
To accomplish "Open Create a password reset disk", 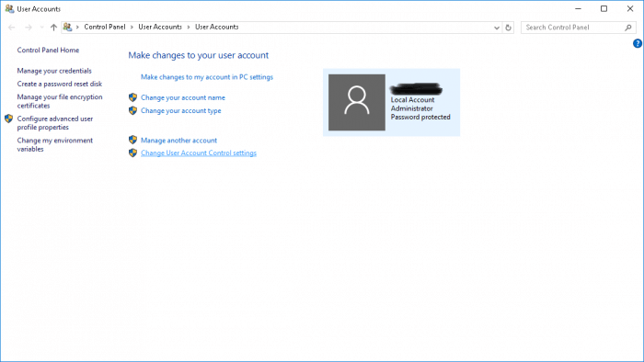I will point(60,84).
